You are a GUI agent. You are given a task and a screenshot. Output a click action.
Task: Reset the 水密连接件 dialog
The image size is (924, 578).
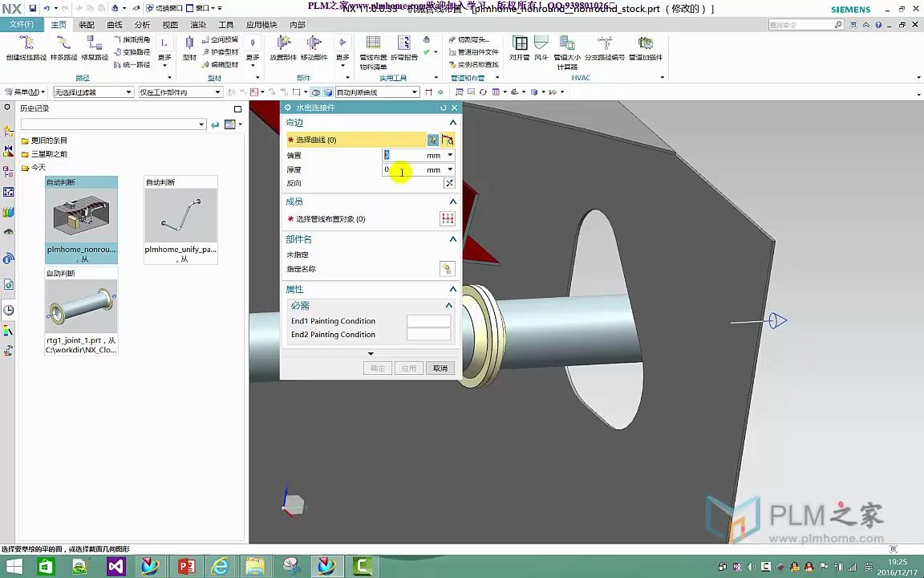pyautogui.click(x=443, y=108)
